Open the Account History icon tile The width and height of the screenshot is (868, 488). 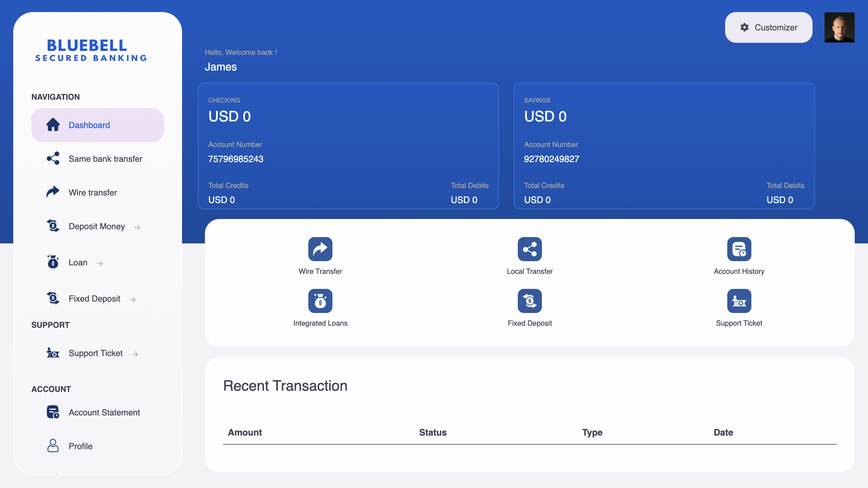(x=739, y=249)
